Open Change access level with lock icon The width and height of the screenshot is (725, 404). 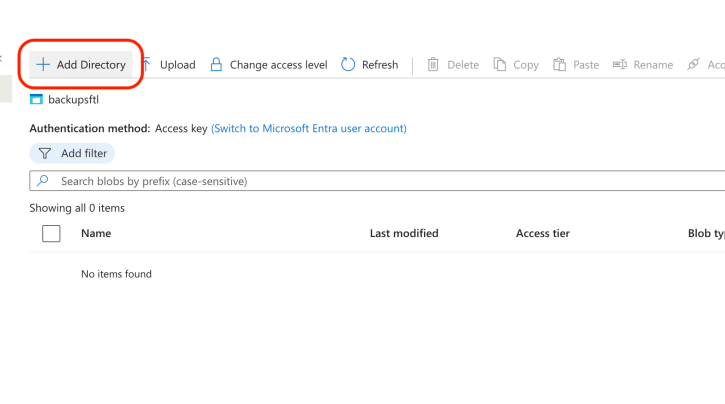pos(268,65)
